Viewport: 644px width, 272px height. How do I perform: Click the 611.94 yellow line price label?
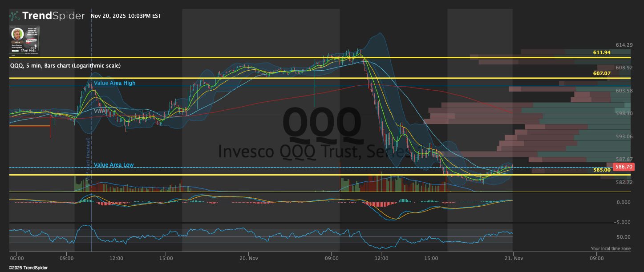tap(601, 52)
